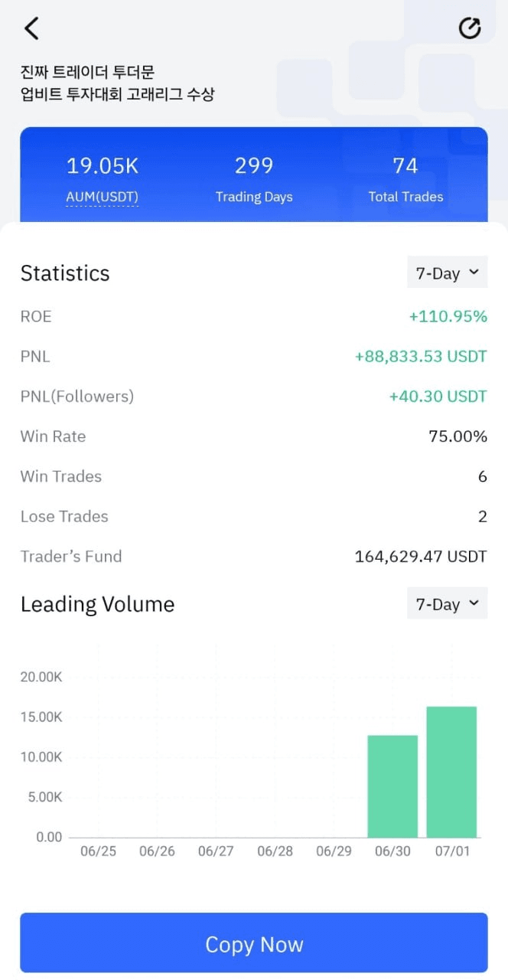The image size is (508, 980).
Task: Tap the share icon at top right
Action: click(470, 28)
